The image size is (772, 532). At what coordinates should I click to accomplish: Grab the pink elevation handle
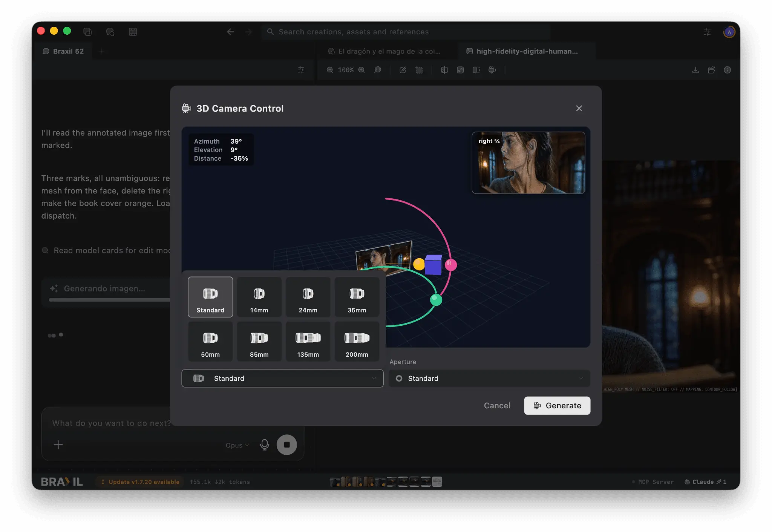(x=451, y=265)
